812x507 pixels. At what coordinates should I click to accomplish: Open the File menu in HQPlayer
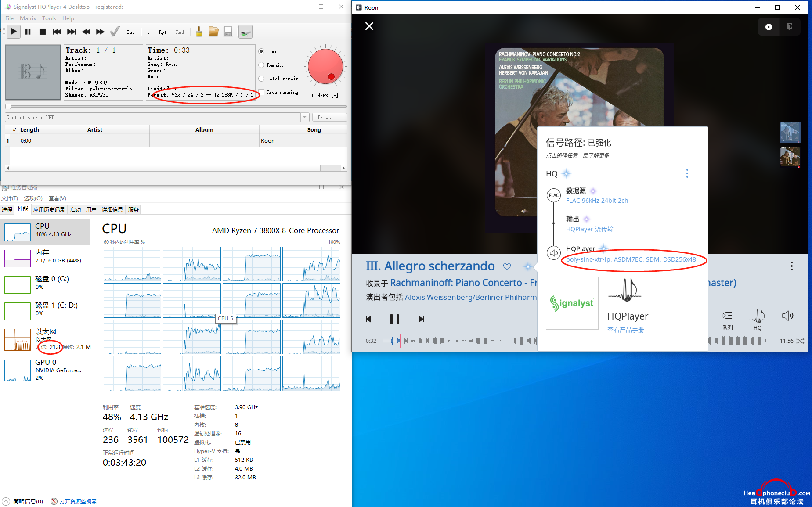coord(9,18)
